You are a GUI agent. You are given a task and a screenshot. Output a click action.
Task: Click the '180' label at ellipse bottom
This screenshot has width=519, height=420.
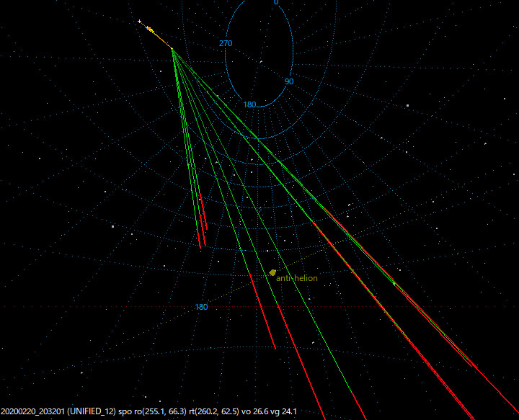[x=250, y=104]
